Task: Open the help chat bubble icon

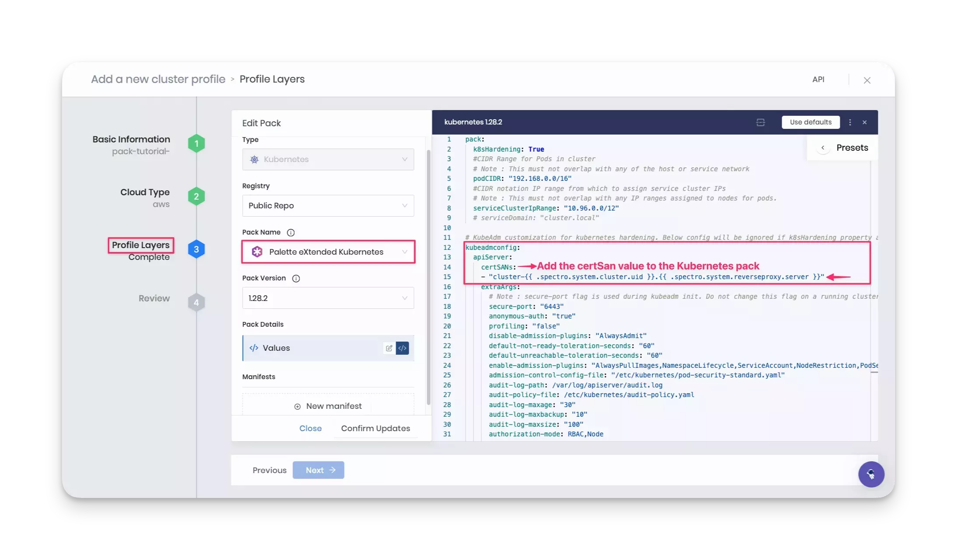Action: coord(871,474)
